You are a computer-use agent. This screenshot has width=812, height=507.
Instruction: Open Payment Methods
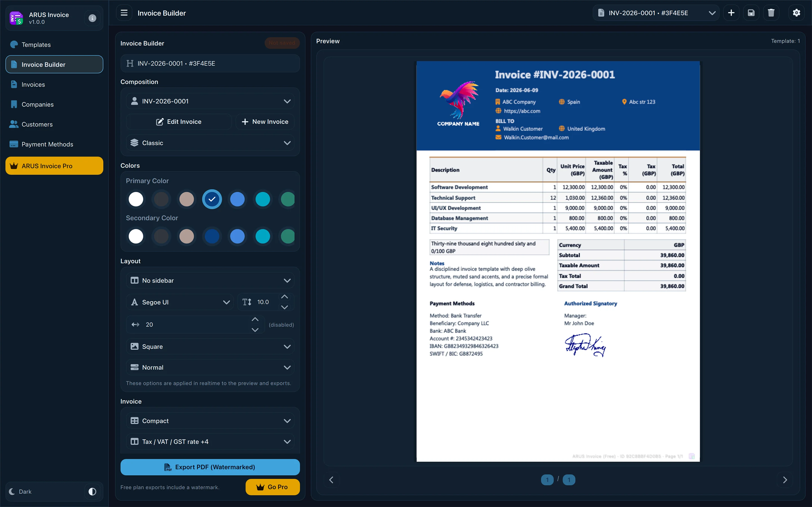pyautogui.click(x=47, y=144)
